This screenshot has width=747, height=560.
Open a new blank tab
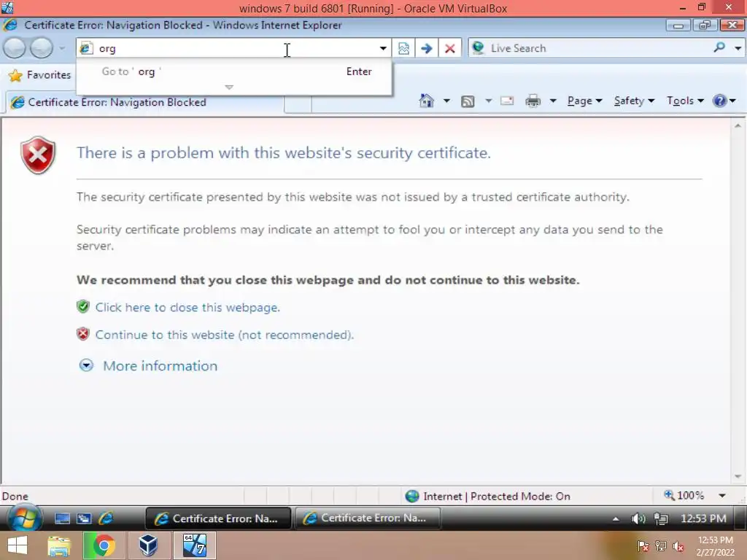point(298,104)
